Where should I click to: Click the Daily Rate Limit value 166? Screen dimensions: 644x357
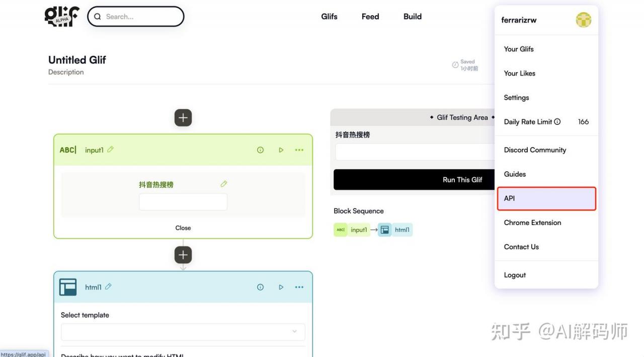(584, 121)
